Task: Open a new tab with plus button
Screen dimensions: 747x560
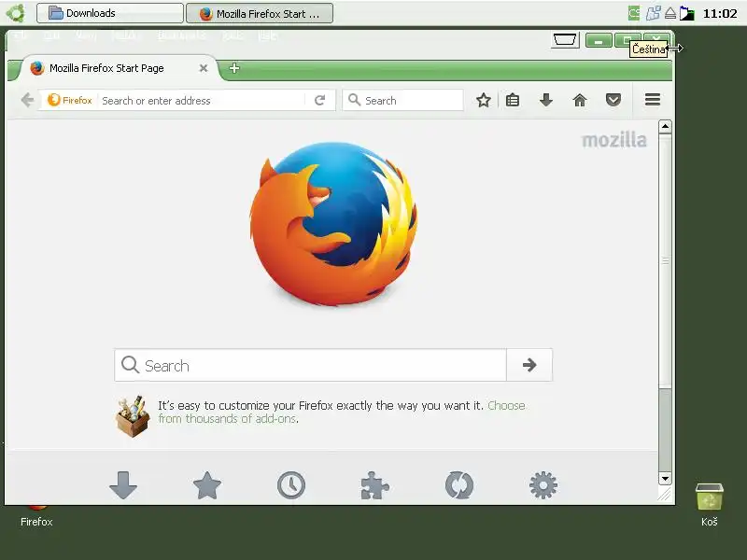Action: (234, 68)
